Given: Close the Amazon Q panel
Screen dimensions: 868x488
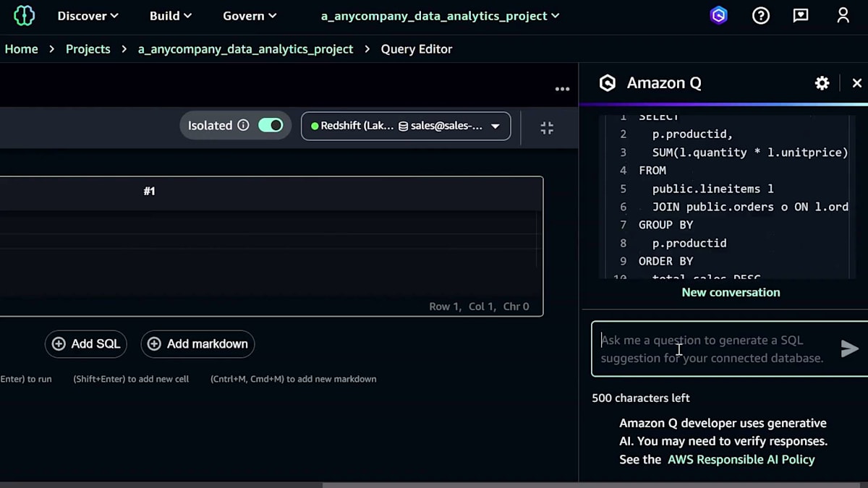Looking at the screenshot, I should [x=857, y=83].
